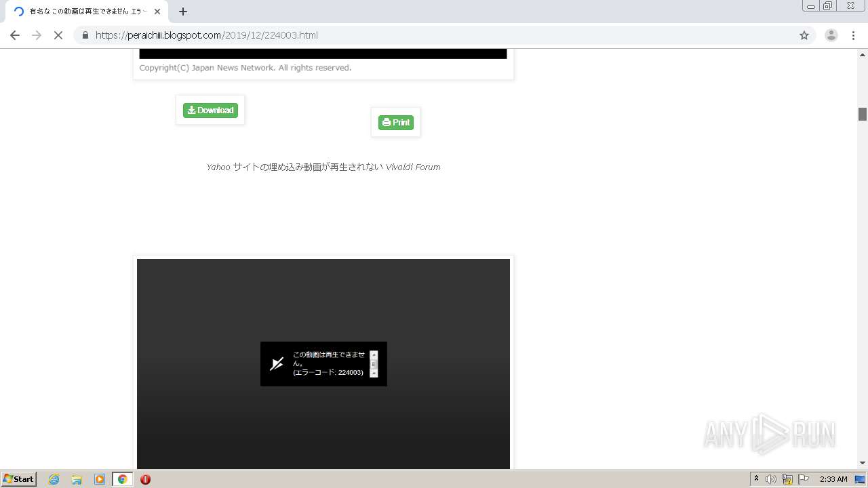This screenshot has height=488, width=868.
Task: Launch Internet Explorer from taskbar
Action: coord(54,479)
